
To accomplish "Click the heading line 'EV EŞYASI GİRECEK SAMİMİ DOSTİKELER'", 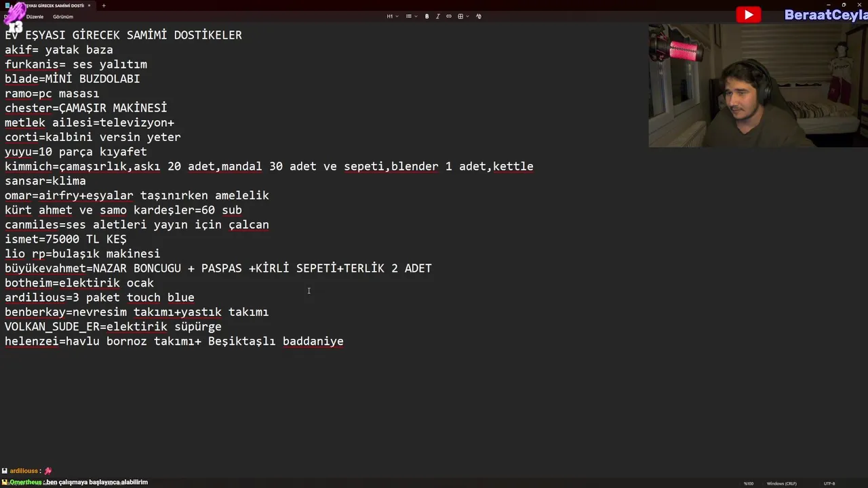I will click(123, 35).
